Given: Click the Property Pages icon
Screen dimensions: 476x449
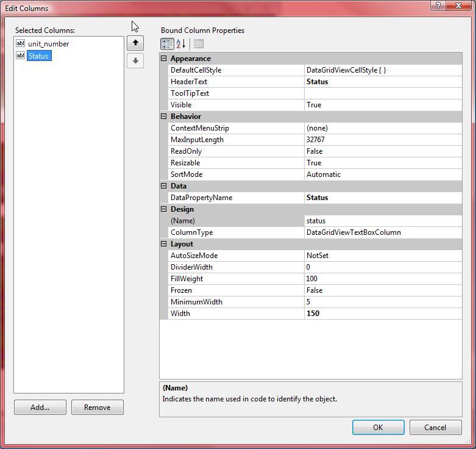Looking at the screenshot, I should (199, 44).
